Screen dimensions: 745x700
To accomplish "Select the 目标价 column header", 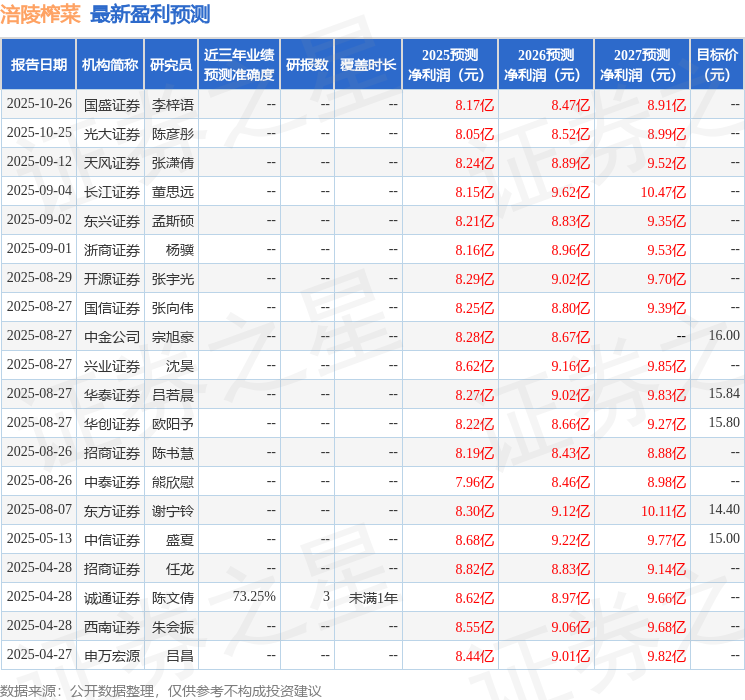I will click(717, 65).
